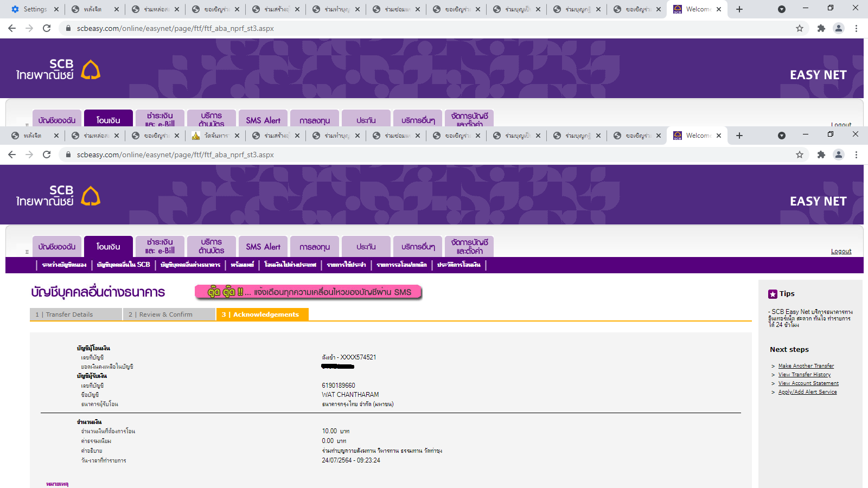Click the recipient name WAT CHANTHARAM
The image size is (868, 488).
click(350, 395)
